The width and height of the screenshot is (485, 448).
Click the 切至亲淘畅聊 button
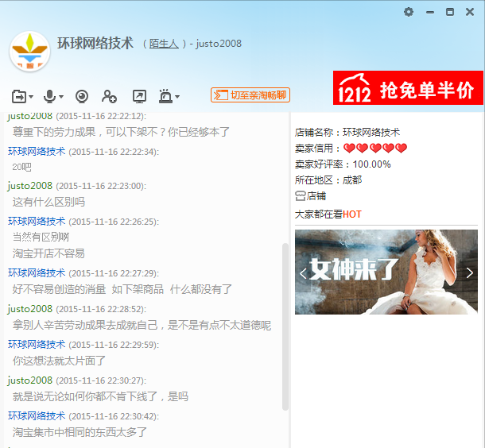pos(250,95)
